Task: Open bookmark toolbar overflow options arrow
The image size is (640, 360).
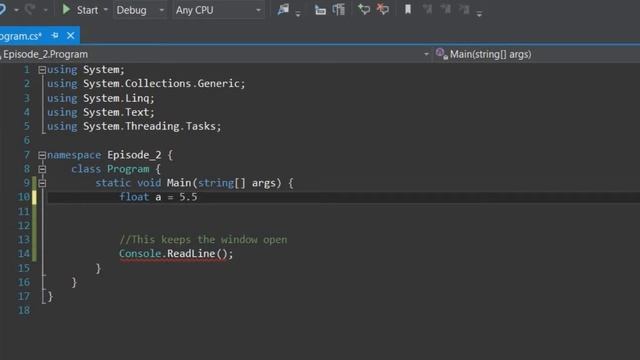Action: click(479, 14)
